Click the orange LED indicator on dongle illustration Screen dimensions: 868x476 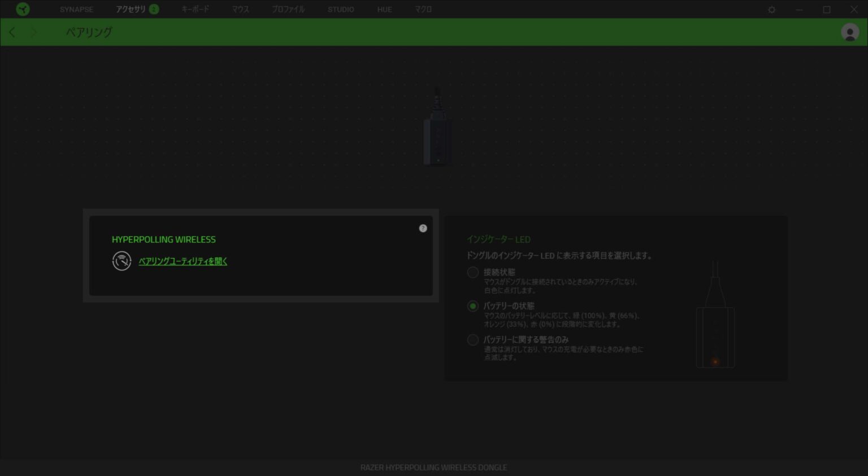pyautogui.click(x=714, y=362)
